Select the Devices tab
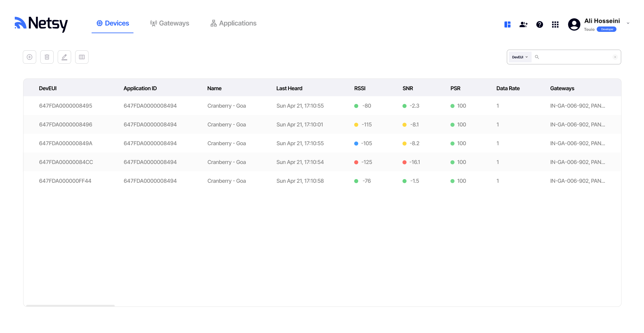 113,23
